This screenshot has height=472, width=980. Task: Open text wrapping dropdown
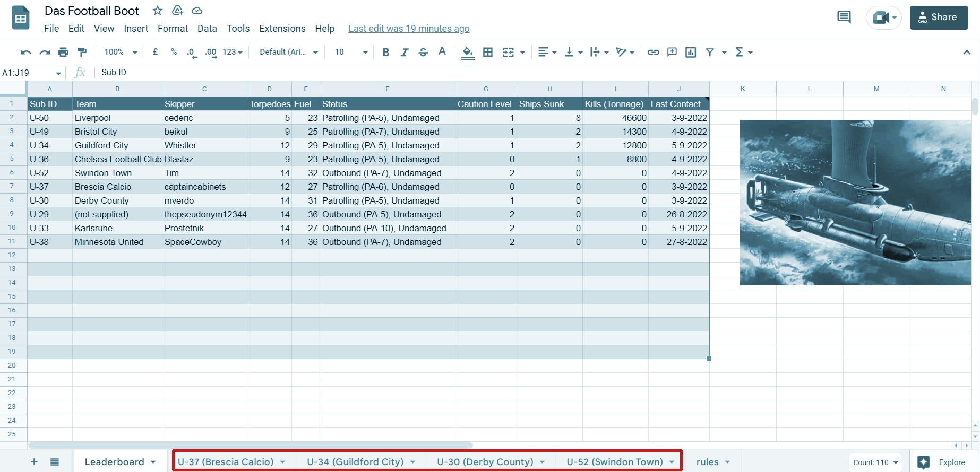click(599, 52)
